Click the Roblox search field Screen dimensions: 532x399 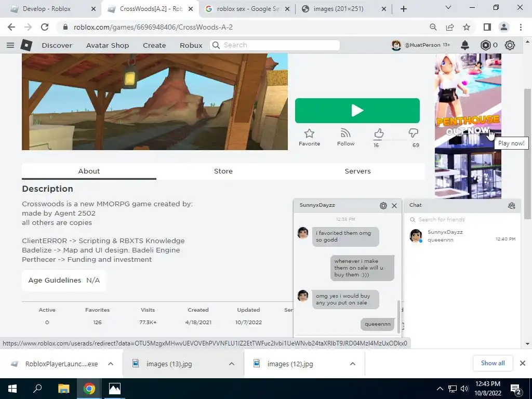coord(275,45)
